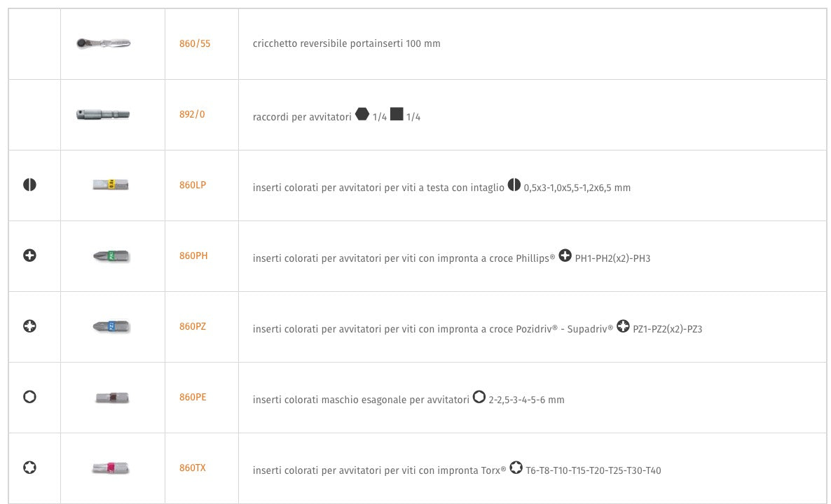This screenshot has height=504, width=831.
Task: Open the 892/0 product code link
Action: pyautogui.click(x=192, y=114)
